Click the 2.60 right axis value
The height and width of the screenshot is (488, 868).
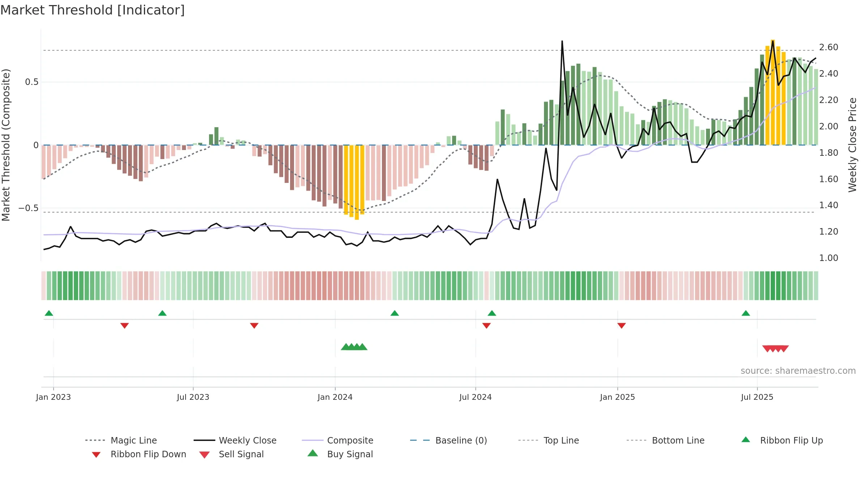click(x=829, y=47)
